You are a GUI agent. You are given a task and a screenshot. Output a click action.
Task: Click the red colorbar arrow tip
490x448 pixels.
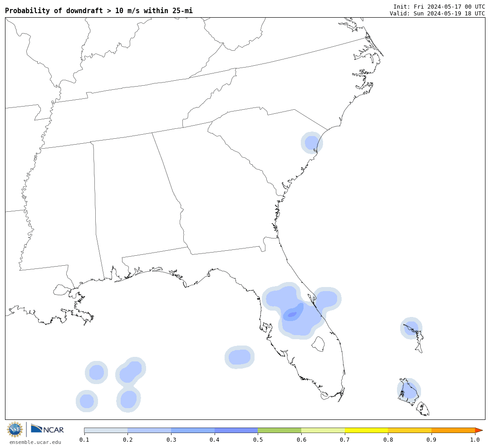click(x=479, y=430)
